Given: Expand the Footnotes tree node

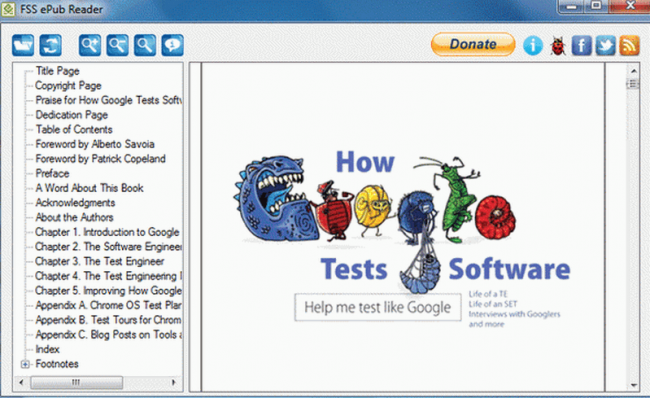Looking at the screenshot, I should tap(25, 364).
